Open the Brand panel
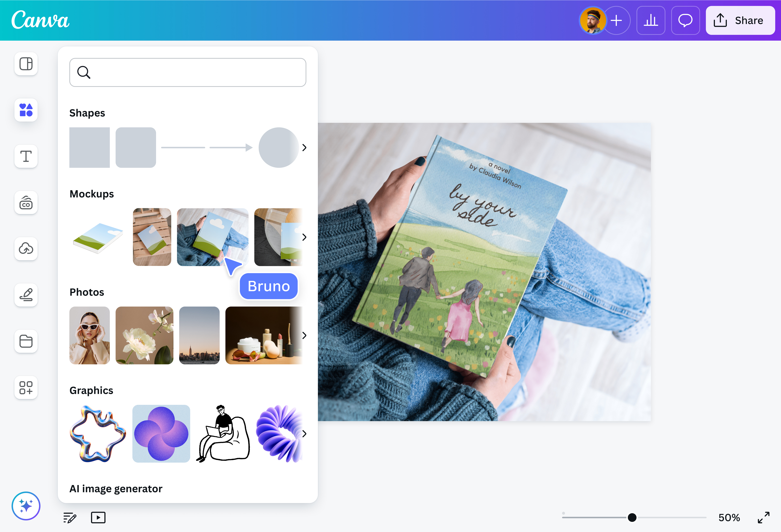781x532 pixels. [x=26, y=203]
